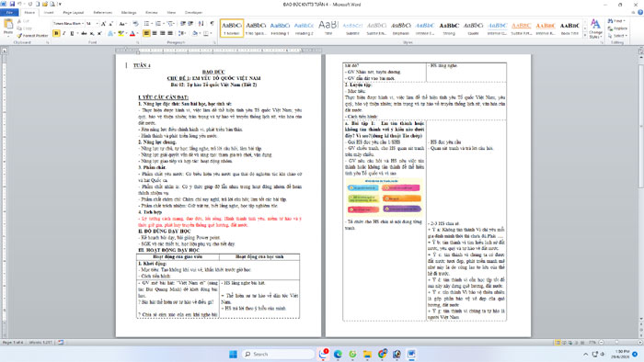Click the red font color swatch
644x362 pixels.
[x=132, y=33]
